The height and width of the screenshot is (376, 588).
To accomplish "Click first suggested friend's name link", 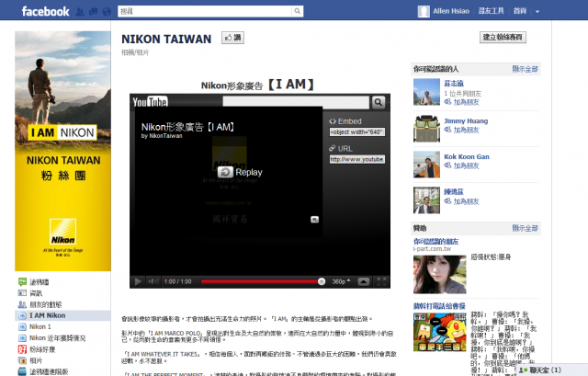I will 454,84.
